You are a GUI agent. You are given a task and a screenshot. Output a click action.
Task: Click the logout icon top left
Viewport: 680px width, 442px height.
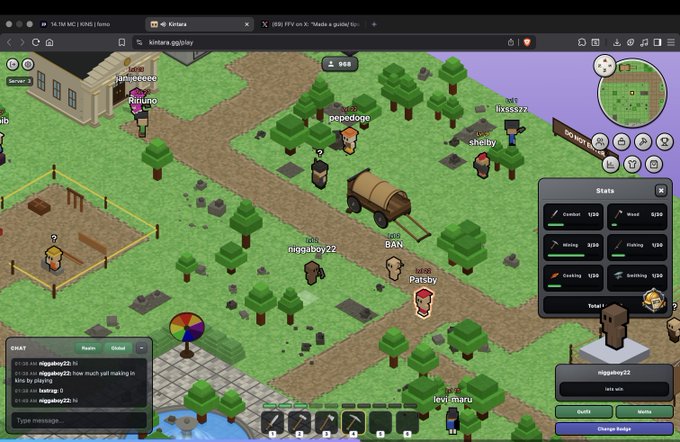(13, 64)
